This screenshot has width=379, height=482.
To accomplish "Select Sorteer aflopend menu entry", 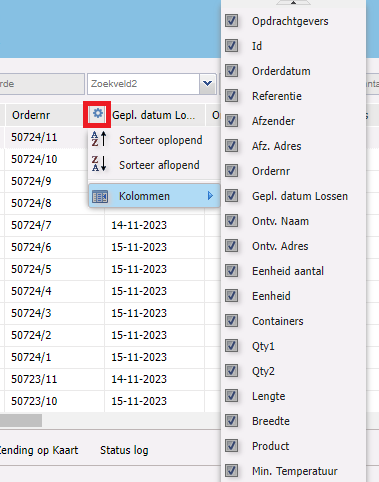I will coord(154,165).
